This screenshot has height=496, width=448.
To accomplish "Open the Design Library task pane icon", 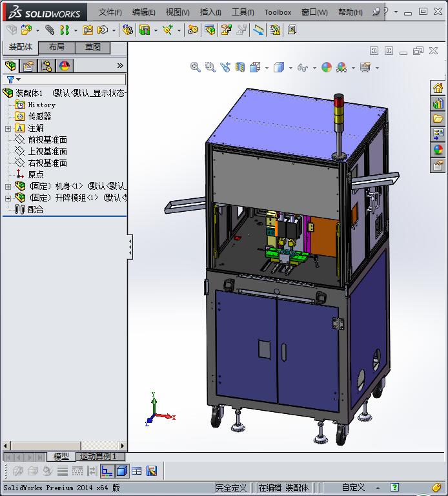I will pos(438,104).
